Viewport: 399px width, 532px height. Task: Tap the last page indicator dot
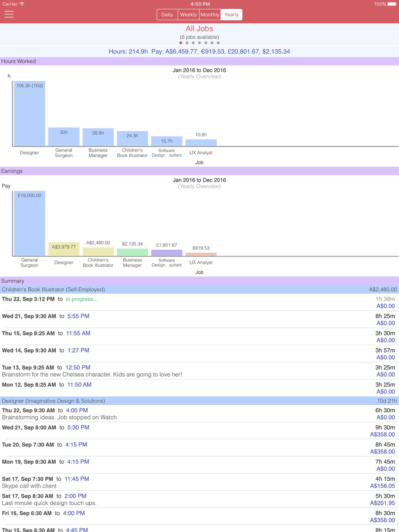[x=218, y=43]
